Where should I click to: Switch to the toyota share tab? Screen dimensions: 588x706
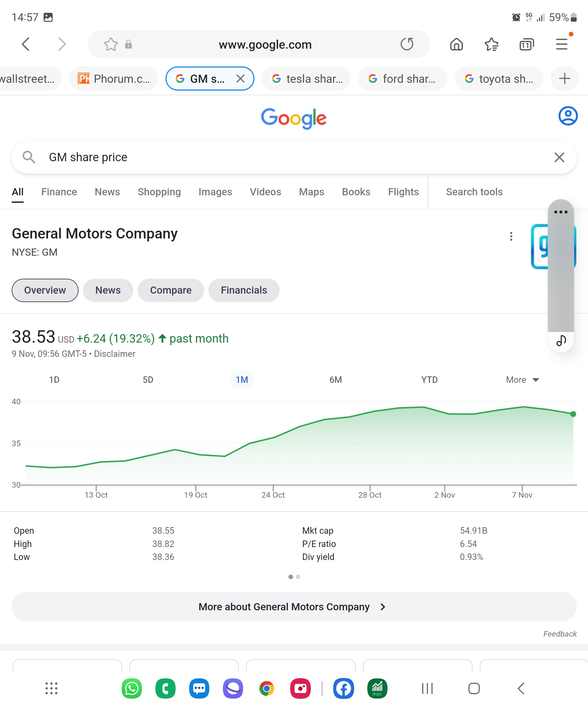(499, 79)
